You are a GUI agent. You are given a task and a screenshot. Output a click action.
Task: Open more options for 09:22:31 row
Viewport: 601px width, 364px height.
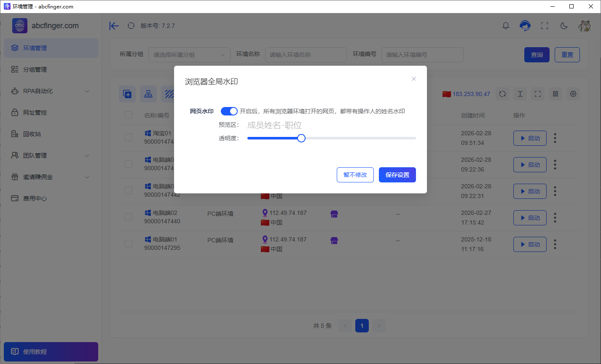coord(555,191)
